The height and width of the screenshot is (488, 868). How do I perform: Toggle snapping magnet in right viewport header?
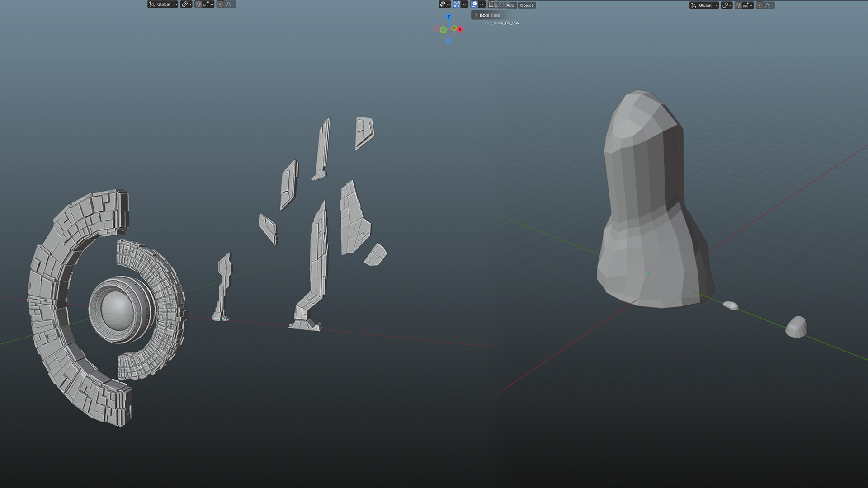[738, 5]
